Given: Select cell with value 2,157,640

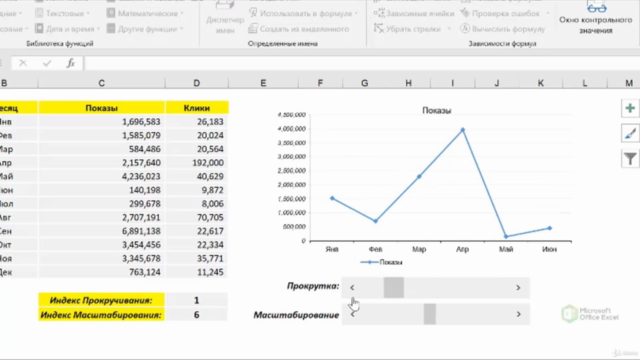Looking at the screenshot, I should tap(102, 163).
